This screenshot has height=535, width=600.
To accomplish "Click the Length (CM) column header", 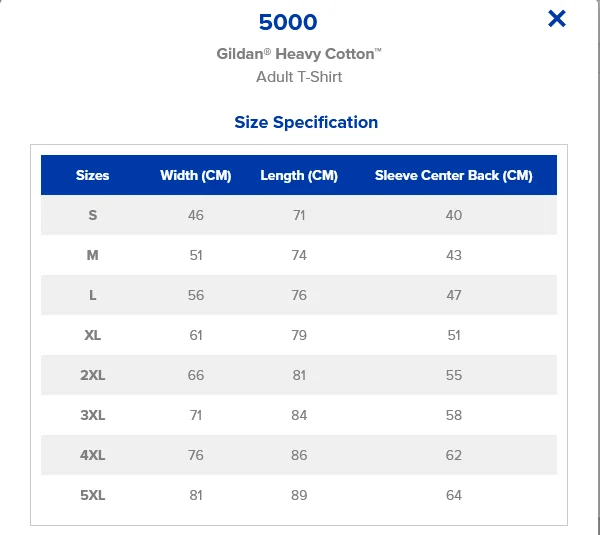I will tap(299, 175).
